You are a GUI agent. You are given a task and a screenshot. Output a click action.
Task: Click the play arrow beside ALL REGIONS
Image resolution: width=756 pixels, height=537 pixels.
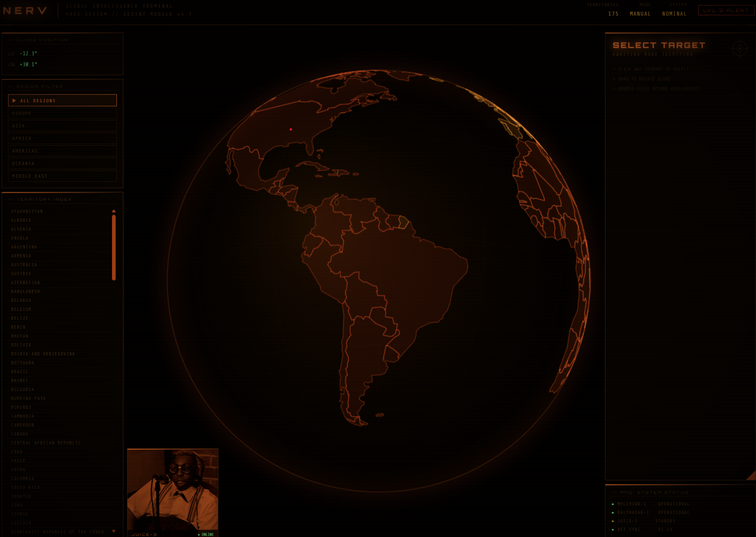[x=14, y=101]
